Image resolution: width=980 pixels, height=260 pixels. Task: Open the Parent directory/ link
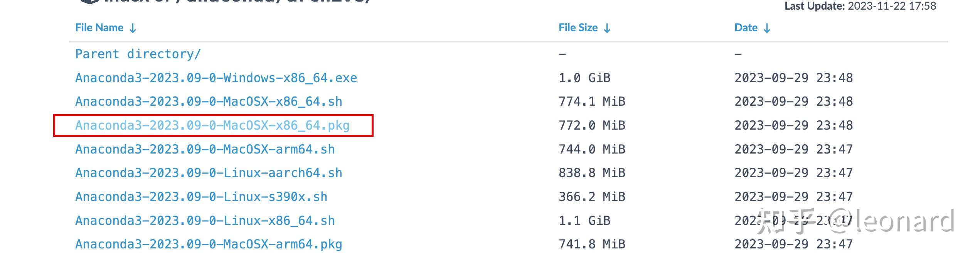point(138,54)
